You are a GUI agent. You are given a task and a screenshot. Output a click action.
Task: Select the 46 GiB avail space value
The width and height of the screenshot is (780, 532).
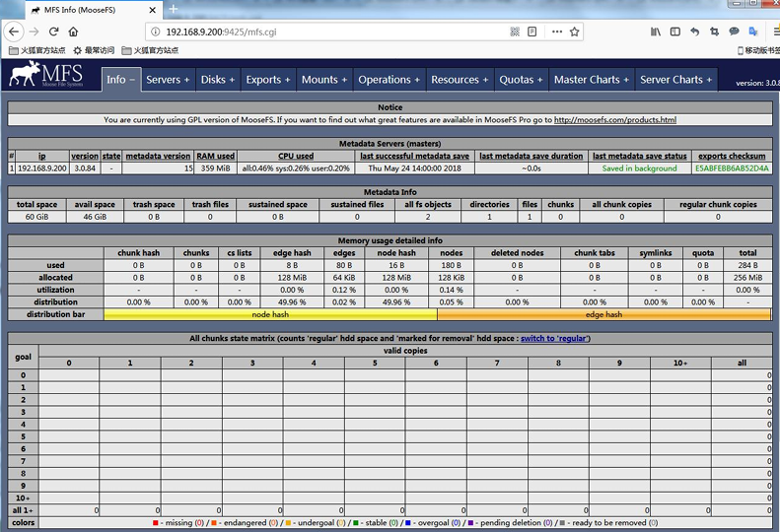pyautogui.click(x=95, y=217)
